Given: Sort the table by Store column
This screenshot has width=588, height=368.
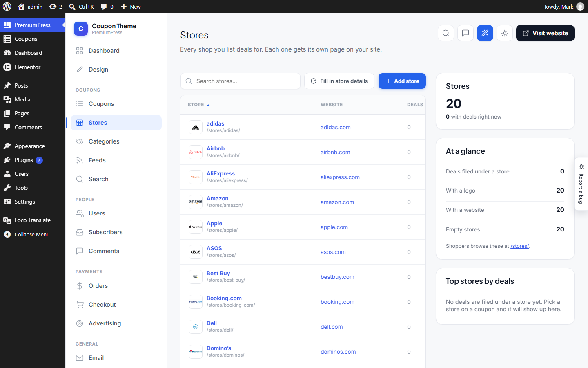Looking at the screenshot, I should (x=199, y=105).
